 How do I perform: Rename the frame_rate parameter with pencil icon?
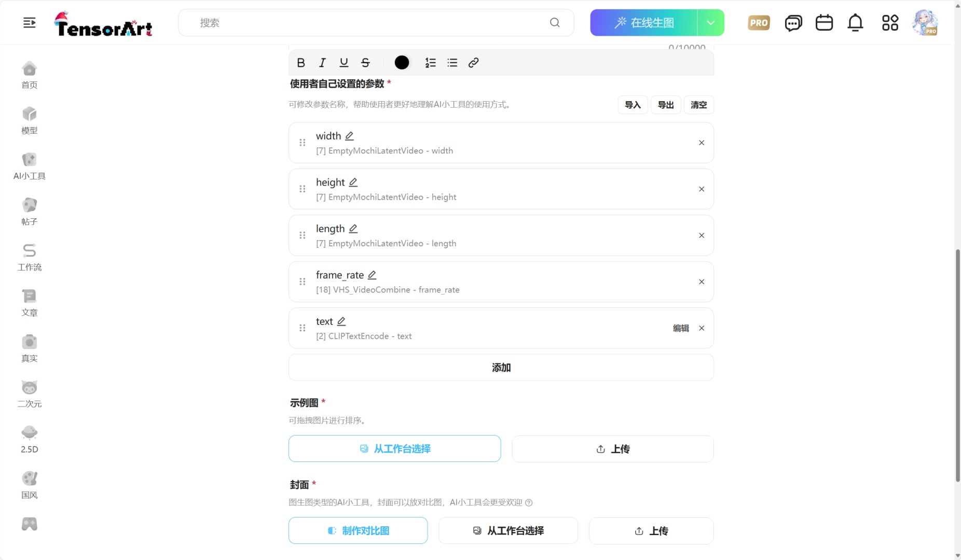(x=372, y=275)
